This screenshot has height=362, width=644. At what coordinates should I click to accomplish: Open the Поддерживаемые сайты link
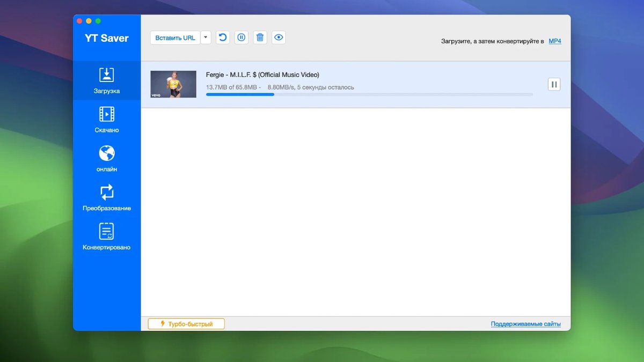[x=525, y=324]
